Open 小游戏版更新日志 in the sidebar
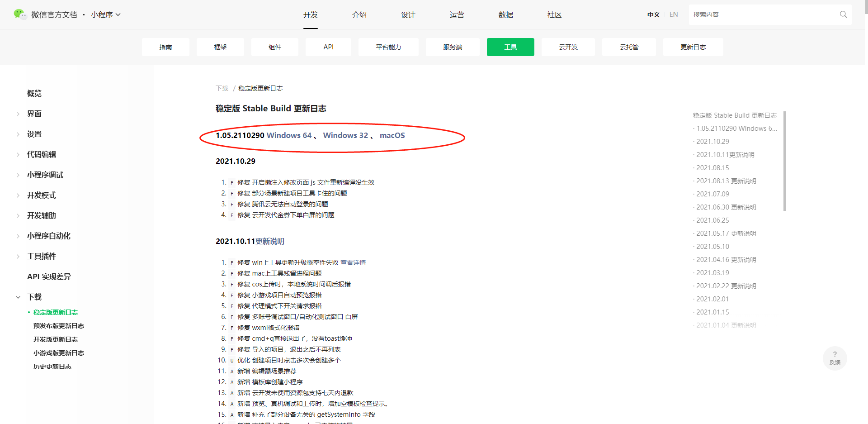The height and width of the screenshot is (424, 868). point(59,353)
